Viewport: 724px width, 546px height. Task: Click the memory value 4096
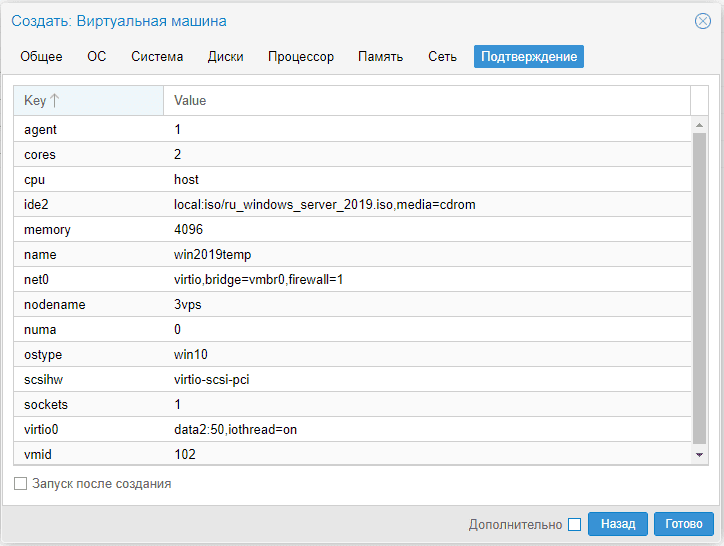pos(188,229)
